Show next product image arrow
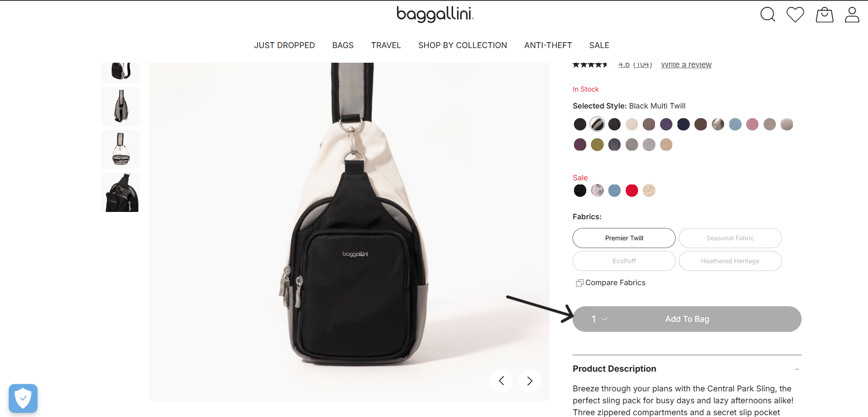Image resolution: width=868 pixels, height=417 pixels. (x=530, y=381)
